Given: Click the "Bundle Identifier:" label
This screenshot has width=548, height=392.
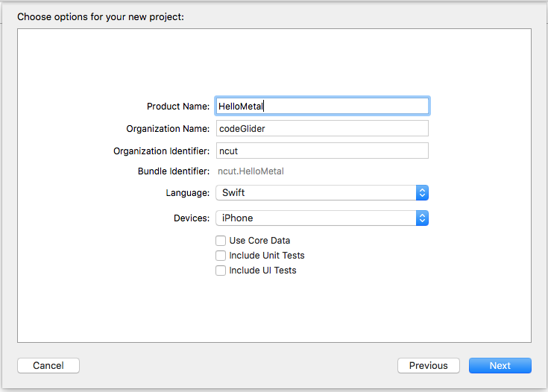Looking at the screenshot, I should [174, 171].
